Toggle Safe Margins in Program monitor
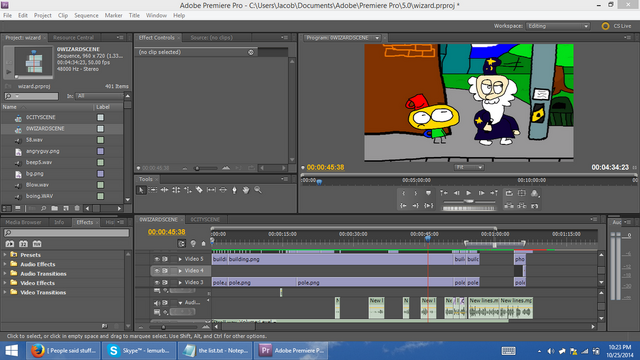The image size is (640, 360). coord(522,193)
